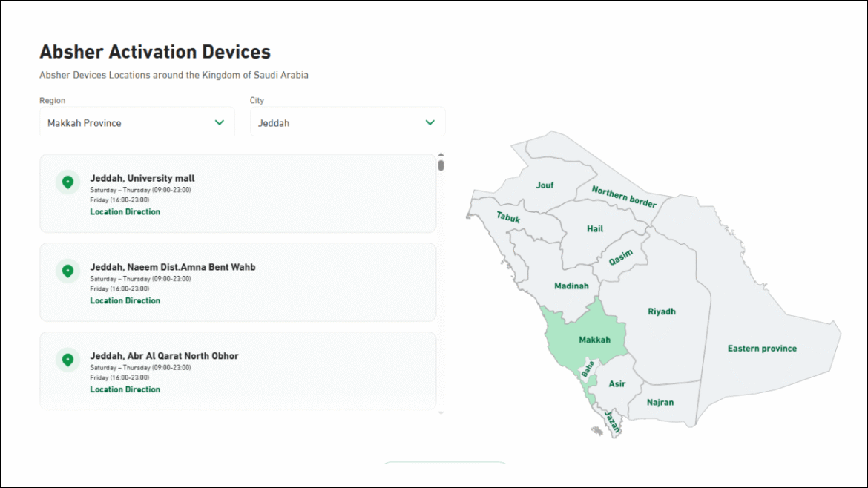Select Eastern province on the map
This screenshot has height=488, width=868.
pos(762,349)
